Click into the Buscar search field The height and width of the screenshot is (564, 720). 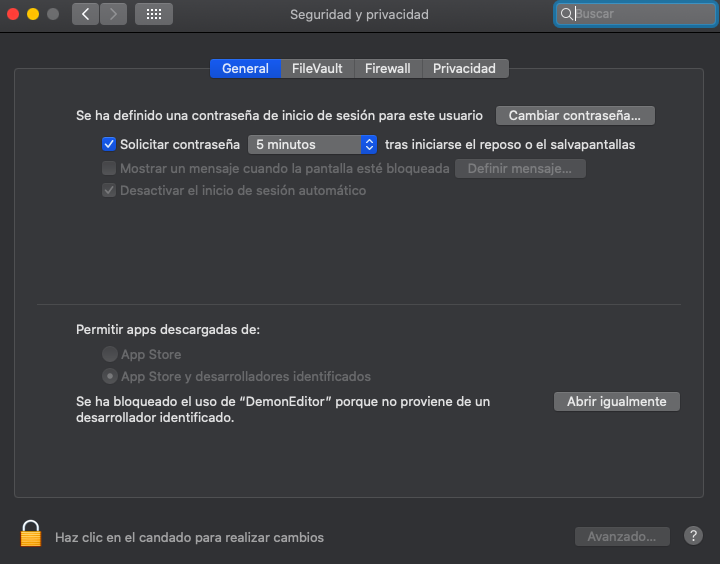640,14
